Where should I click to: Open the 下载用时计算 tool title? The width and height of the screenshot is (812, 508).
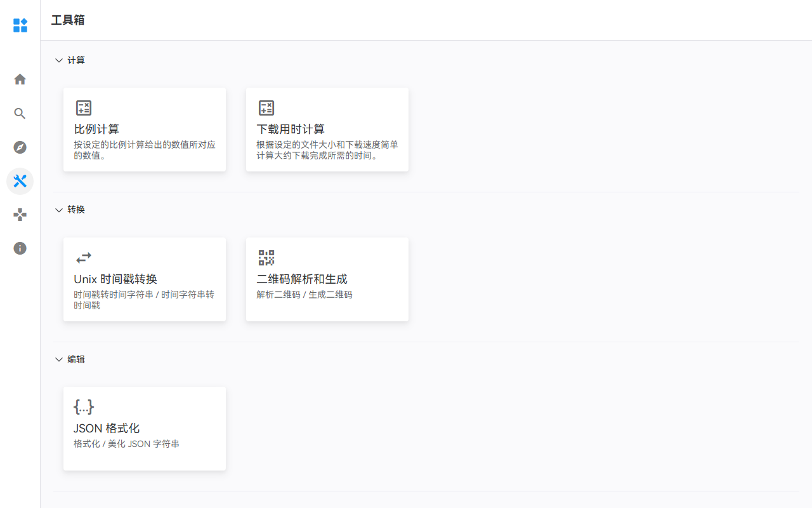tap(291, 130)
